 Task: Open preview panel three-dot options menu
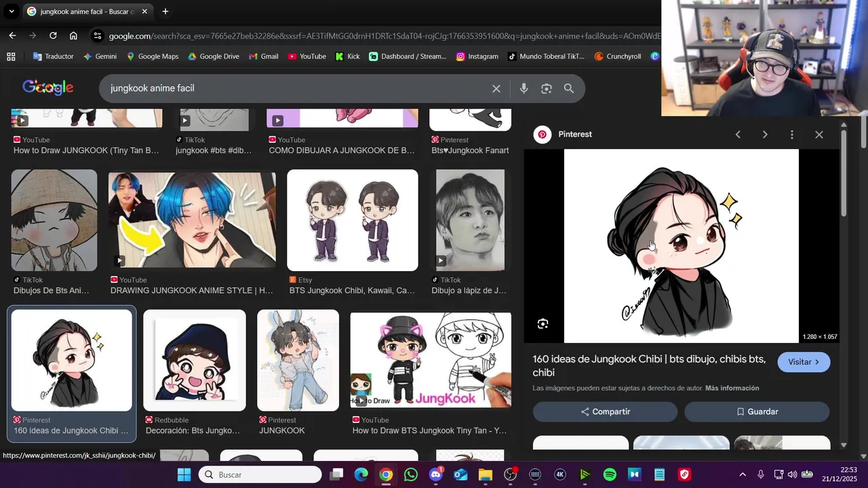coord(791,134)
